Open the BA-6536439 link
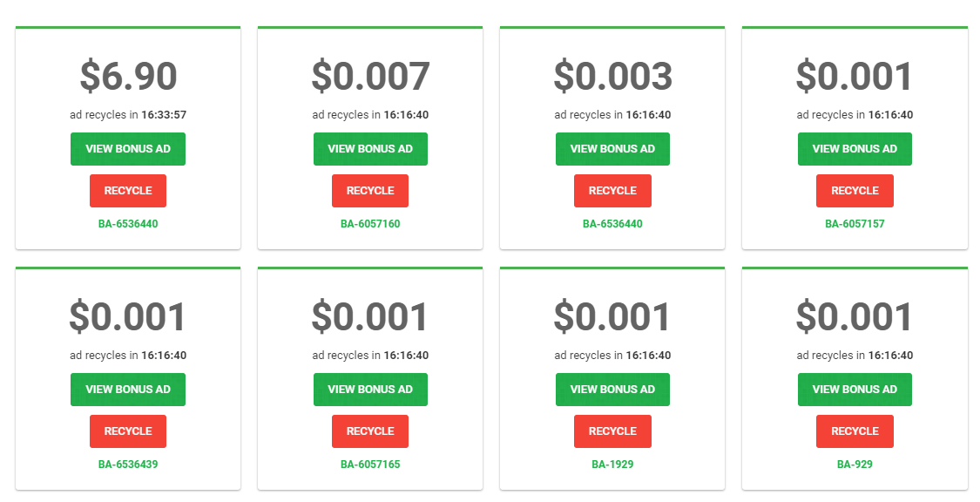The height and width of the screenshot is (502, 980). point(127,465)
